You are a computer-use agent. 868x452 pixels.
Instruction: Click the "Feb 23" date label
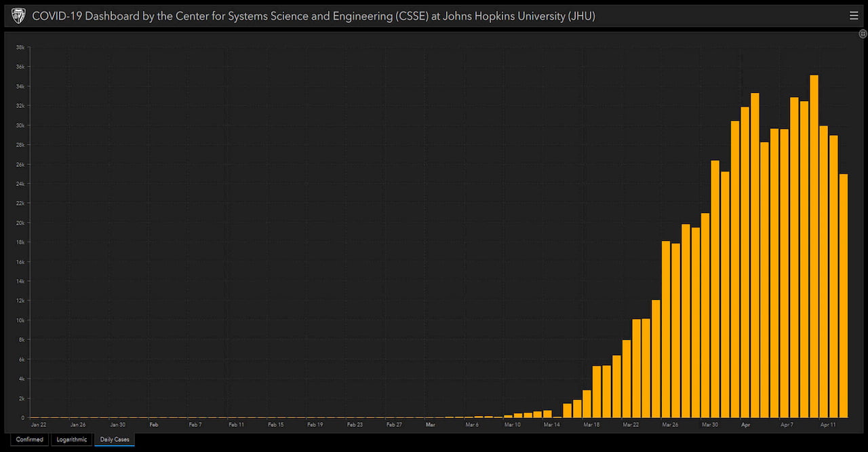pyautogui.click(x=355, y=425)
